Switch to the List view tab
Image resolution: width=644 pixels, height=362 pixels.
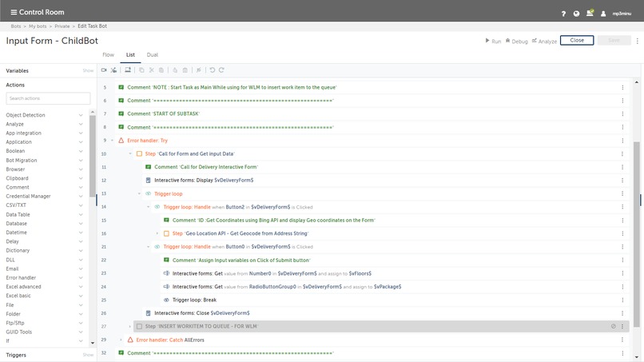pos(130,54)
